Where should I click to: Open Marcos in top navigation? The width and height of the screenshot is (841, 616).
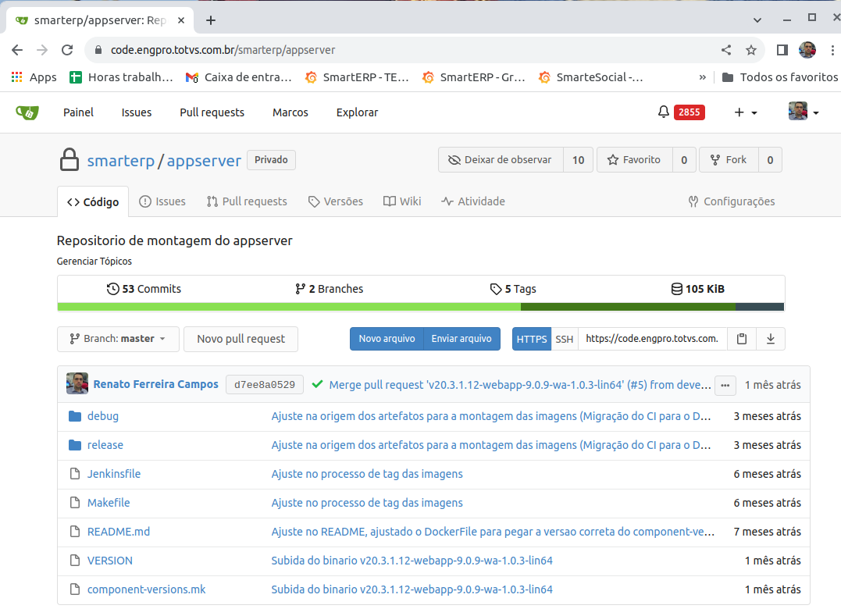click(290, 112)
